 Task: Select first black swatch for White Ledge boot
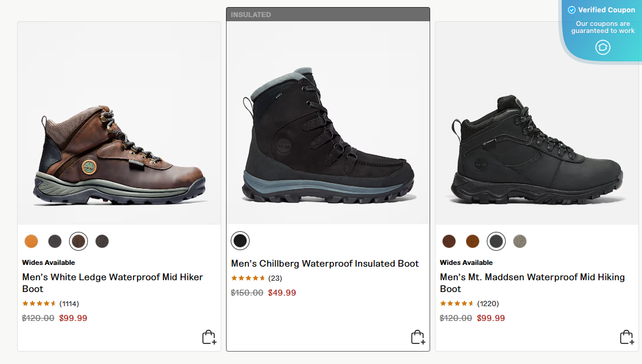pyautogui.click(x=55, y=241)
